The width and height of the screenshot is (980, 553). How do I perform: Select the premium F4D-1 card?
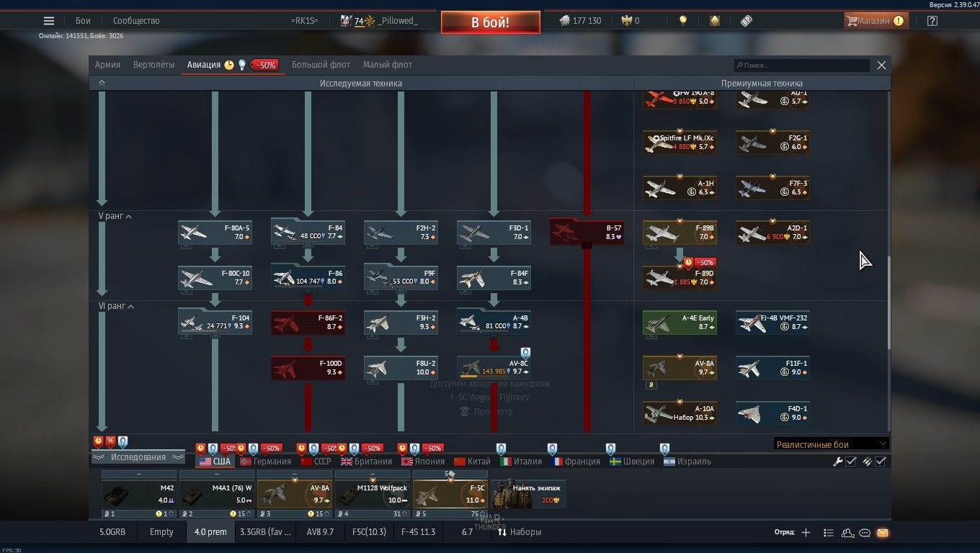coord(772,413)
